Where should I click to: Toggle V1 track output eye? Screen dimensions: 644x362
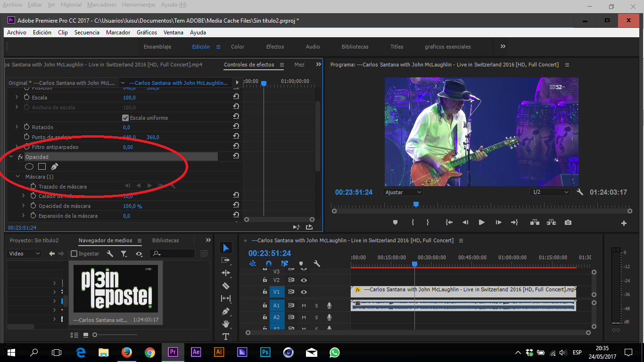(x=304, y=292)
